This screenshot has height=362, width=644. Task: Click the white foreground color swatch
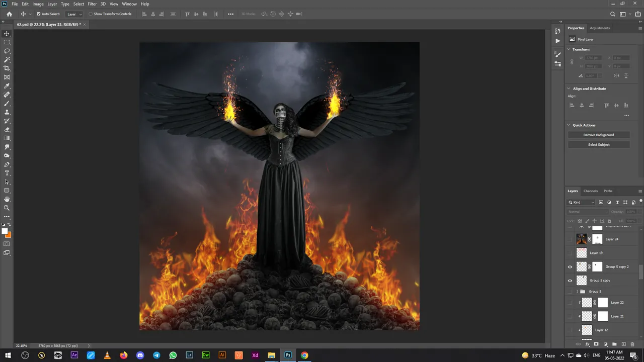coord(5,232)
